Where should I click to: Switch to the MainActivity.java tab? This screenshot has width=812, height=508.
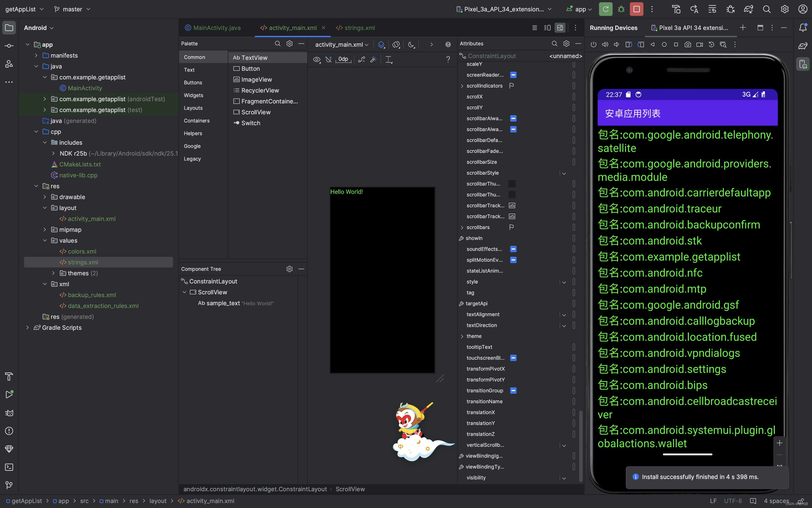pyautogui.click(x=213, y=27)
